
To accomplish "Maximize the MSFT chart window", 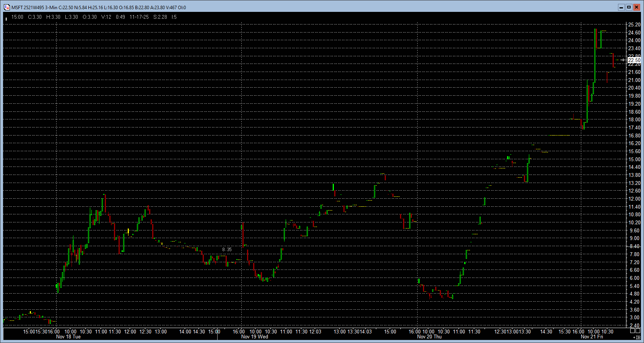I will 629,7.
